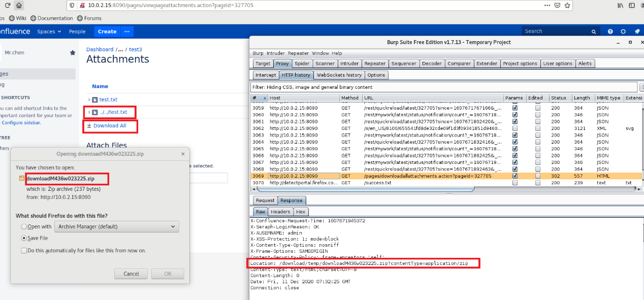644x300 pixels.
Task: Star the Mr.chen space in sidebar
Action: pos(73,53)
